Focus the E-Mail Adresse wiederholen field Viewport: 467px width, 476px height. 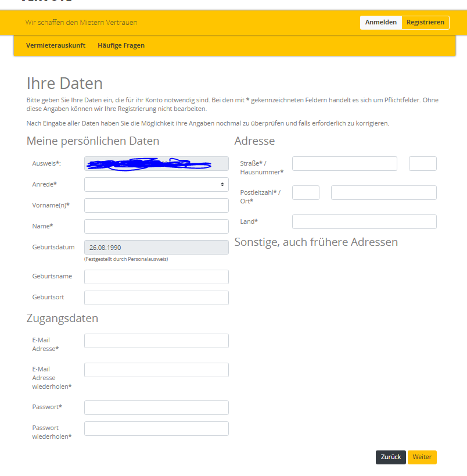(x=156, y=370)
